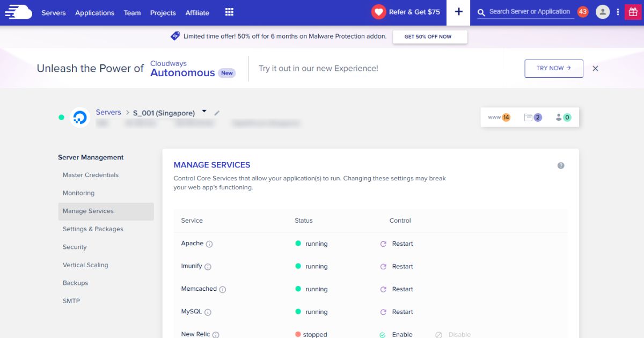Click the user profile avatar icon
Image resolution: width=644 pixels, height=338 pixels.
tap(603, 12)
